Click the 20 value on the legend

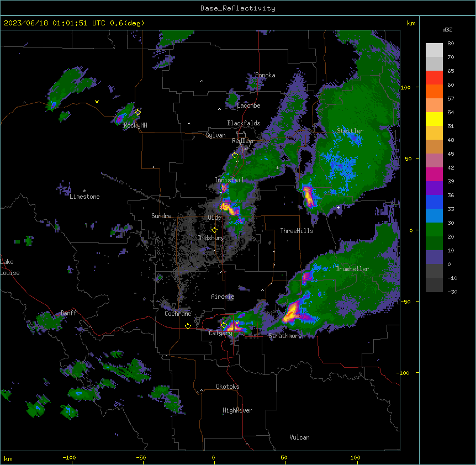pos(451,236)
